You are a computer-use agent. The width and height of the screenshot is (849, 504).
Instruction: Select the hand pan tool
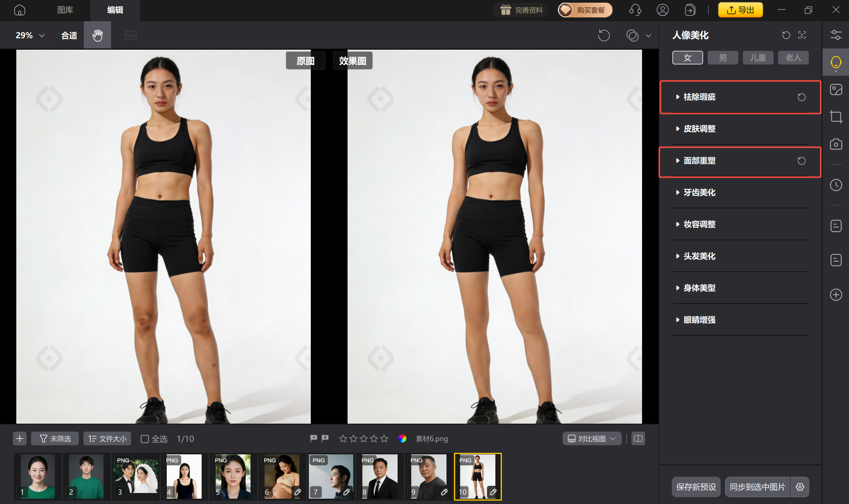pyautogui.click(x=97, y=35)
